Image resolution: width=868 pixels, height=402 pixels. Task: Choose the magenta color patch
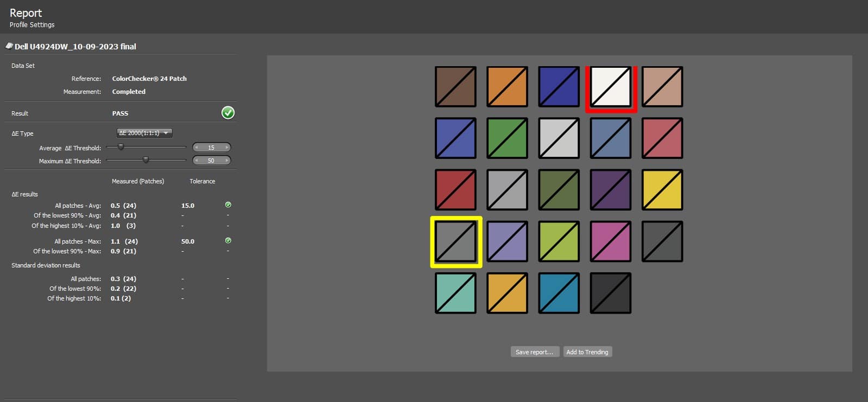coord(611,241)
